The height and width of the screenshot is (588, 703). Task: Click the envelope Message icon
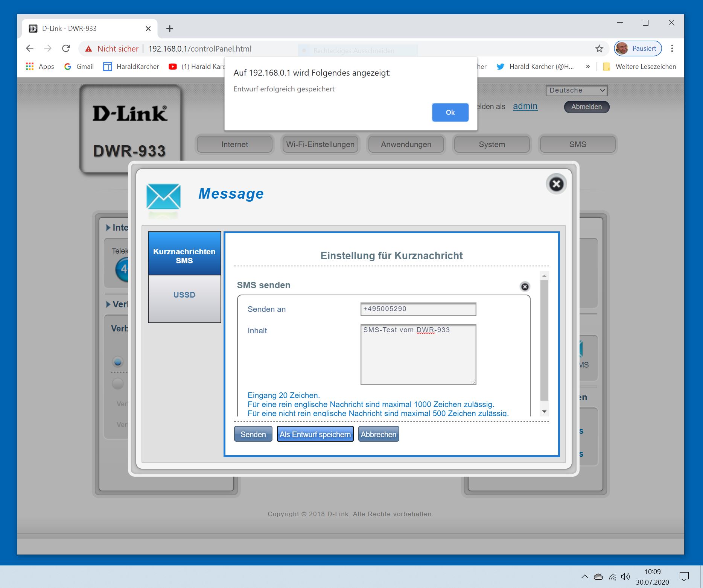tap(163, 196)
